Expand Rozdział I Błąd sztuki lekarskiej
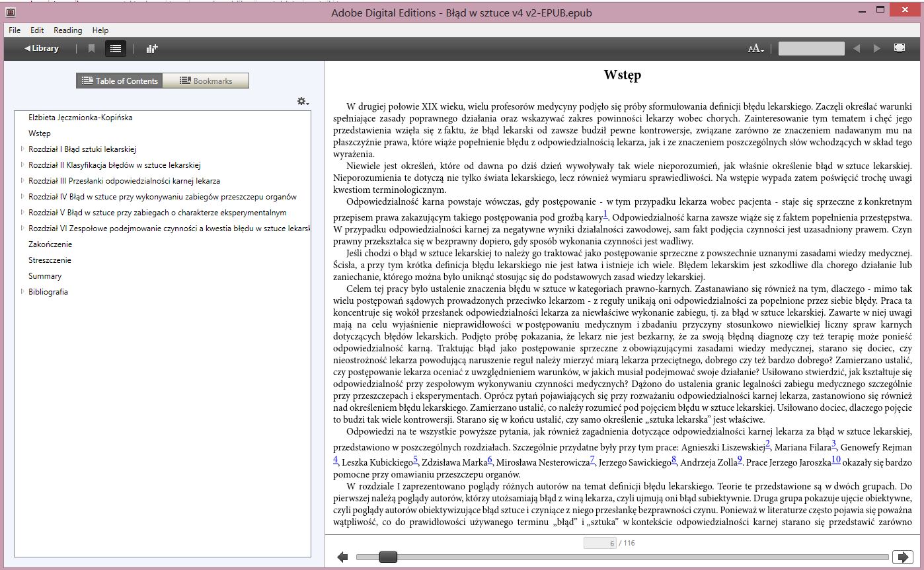The image size is (924, 570). coord(22,149)
